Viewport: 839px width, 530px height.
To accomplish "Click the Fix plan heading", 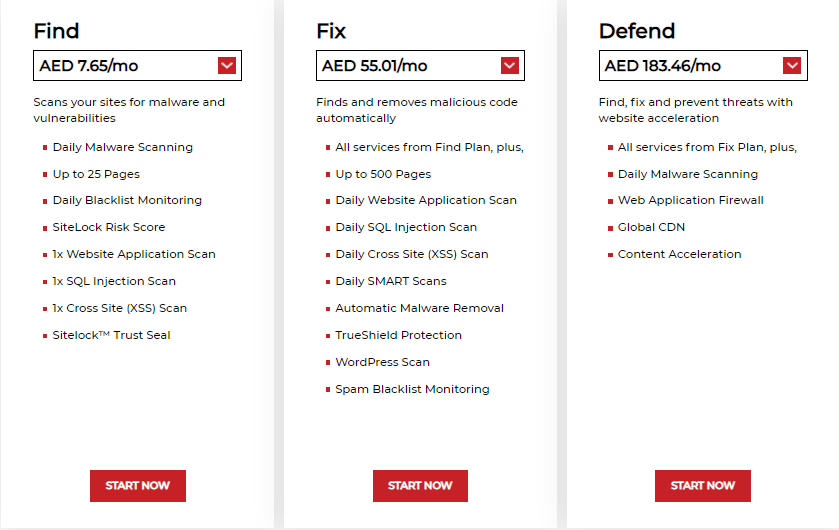I will click(x=331, y=31).
